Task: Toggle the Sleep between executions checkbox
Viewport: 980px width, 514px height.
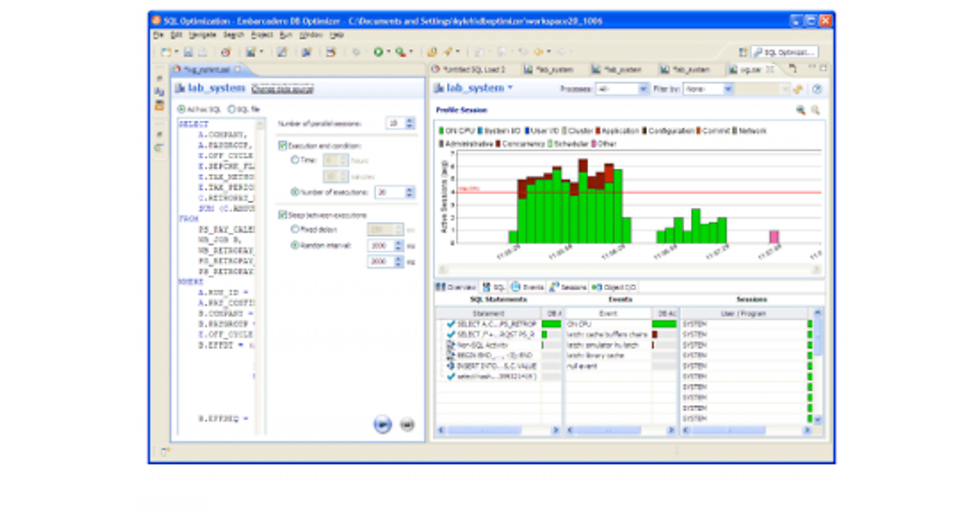Action: pyautogui.click(x=282, y=215)
